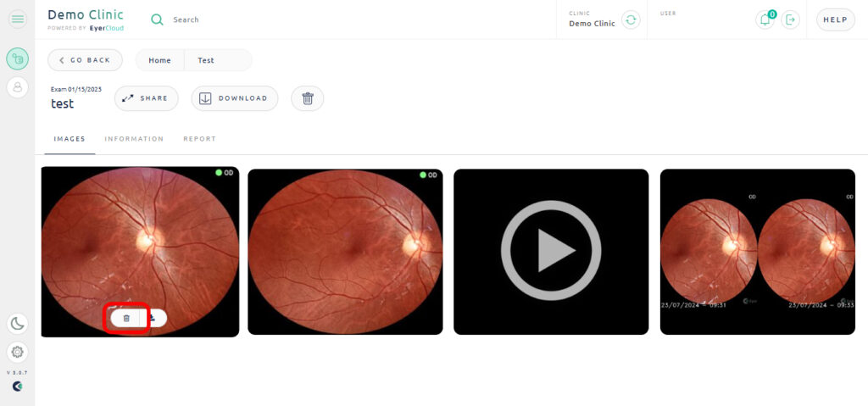Click the clinic sync refresh icon
The width and height of the screenshot is (868, 406).
[631, 20]
